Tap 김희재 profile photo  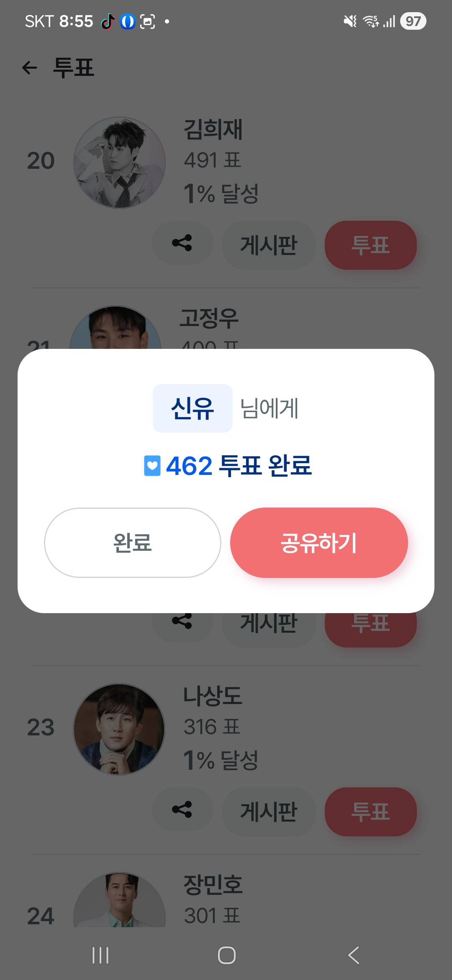(119, 162)
